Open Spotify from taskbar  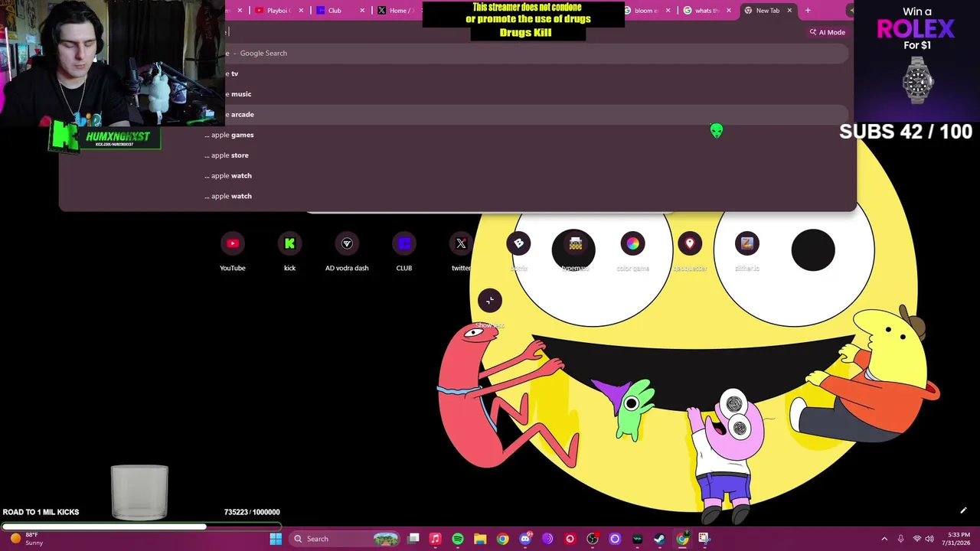pyautogui.click(x=458, y=539)
